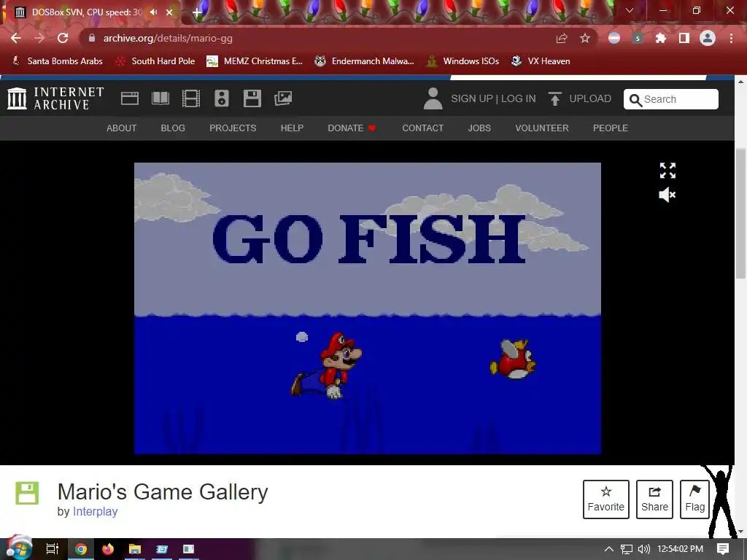The height and width of the screenshot is (560, 747).
Task: Click the LOG IN link
Action: [519, 98]
